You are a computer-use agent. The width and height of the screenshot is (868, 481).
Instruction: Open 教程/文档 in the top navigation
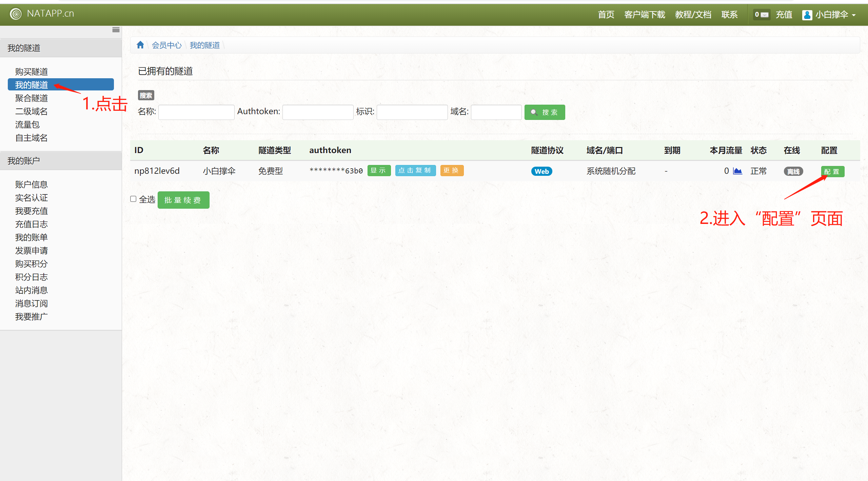693,15
